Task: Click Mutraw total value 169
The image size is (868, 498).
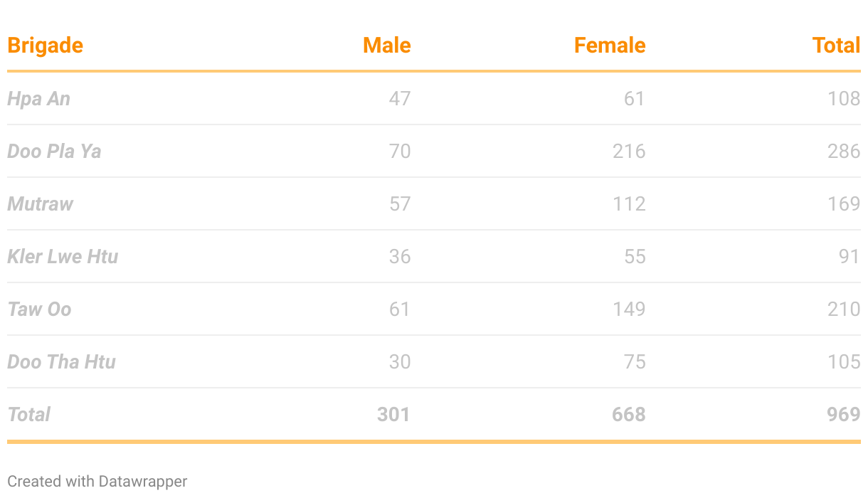Action: (844, 203)
